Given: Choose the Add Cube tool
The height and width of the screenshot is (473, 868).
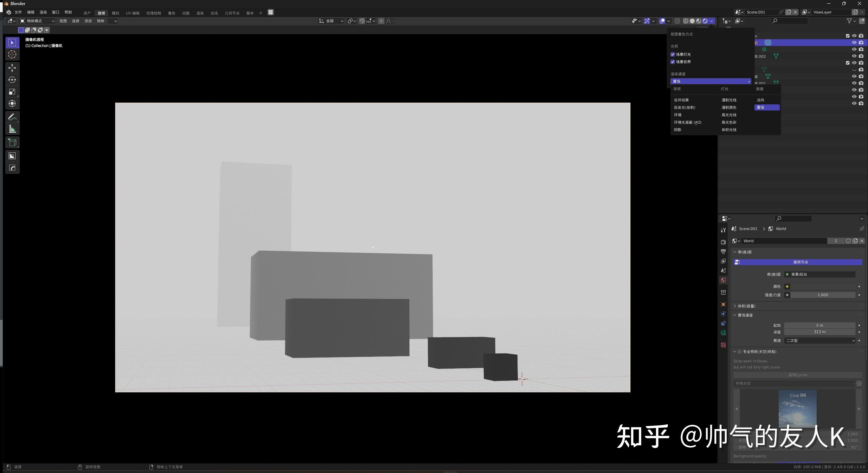Looking at the screenshot, I should point(12,142).
